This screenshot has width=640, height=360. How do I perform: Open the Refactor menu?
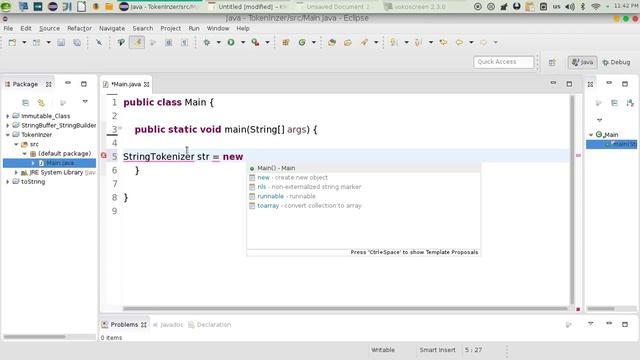point(79,28)
